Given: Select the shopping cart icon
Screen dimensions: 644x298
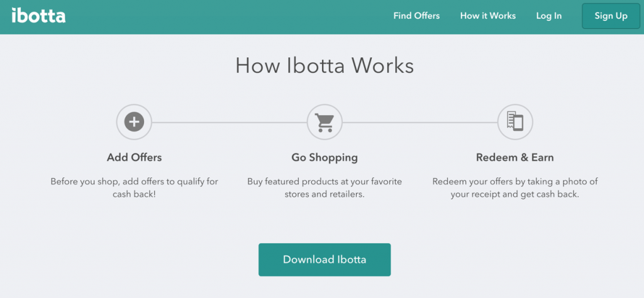Looking at the screenshot, I should click(x=325, y=122).
